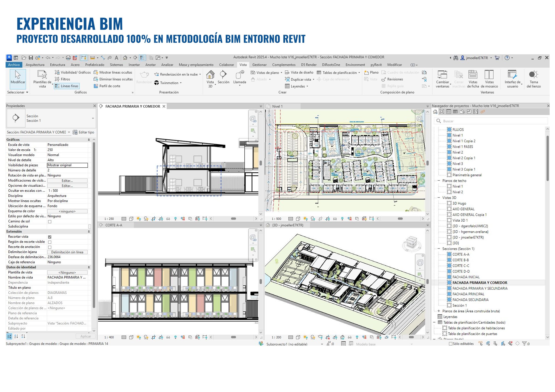Image resolution: width=555 pixels, height=392 pixels.
Task: Click the Llamada callout tool
Action: tap(239, 78)
